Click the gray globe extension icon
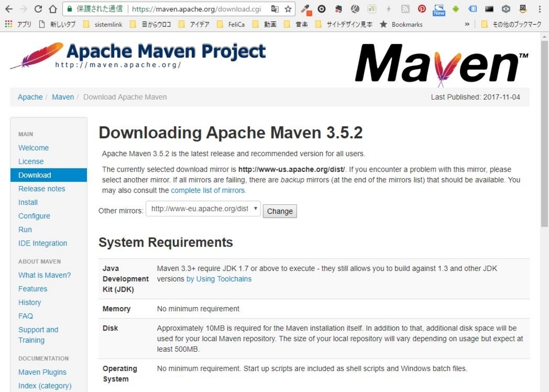 pos(355,9)
